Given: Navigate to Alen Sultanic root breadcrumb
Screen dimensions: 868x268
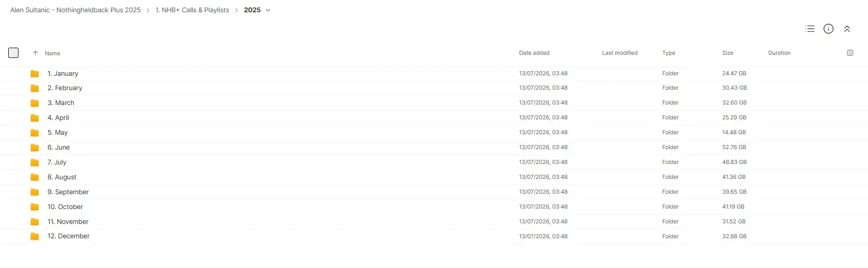Looking at the screenshot, I should pyautogui.click(x=75, y=10).
